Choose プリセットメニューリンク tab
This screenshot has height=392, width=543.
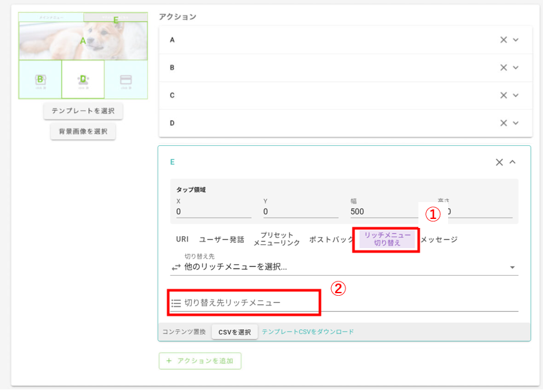tap(276, 240)
